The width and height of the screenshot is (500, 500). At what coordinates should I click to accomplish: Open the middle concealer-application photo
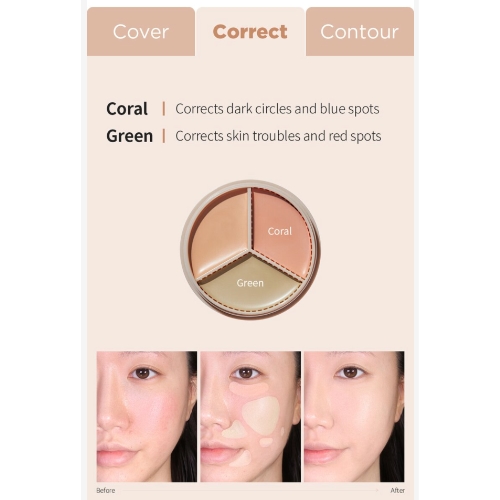pyautogui.click(x=250, y=416)
